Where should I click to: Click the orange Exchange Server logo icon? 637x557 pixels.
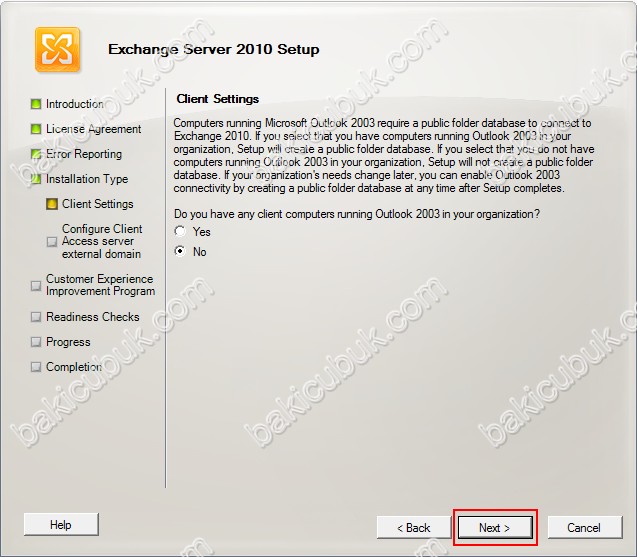click(x=57, y=49)
